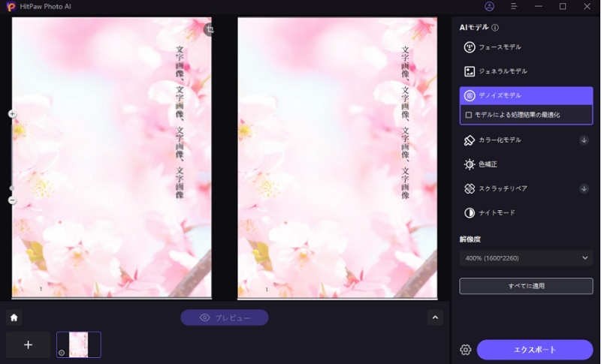Screen dimensions: 601x364
Task: Click the general model picture icon
Action: click(x=469, y=71)
